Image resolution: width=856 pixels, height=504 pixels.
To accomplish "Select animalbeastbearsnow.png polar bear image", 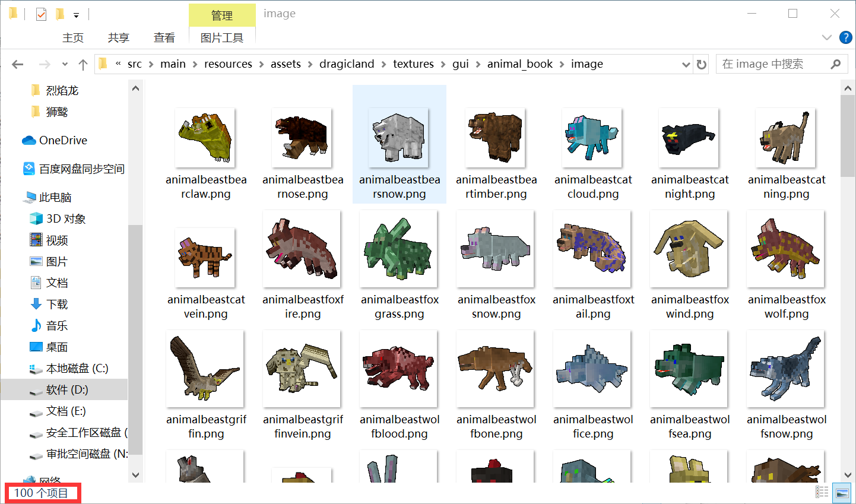I will coord(400,138).
